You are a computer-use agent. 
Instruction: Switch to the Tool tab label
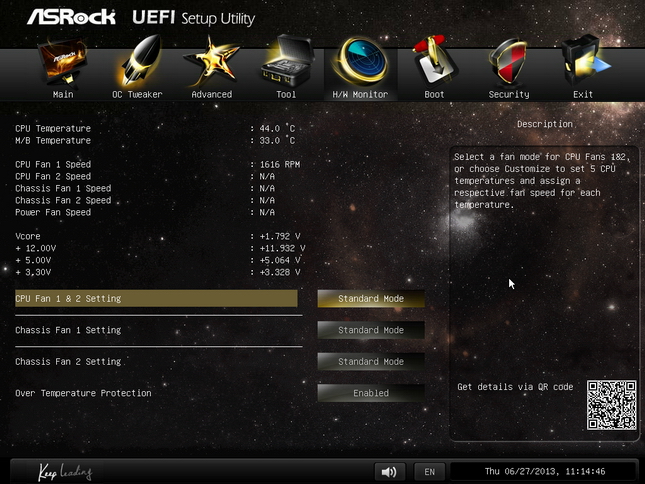point(286,95)
